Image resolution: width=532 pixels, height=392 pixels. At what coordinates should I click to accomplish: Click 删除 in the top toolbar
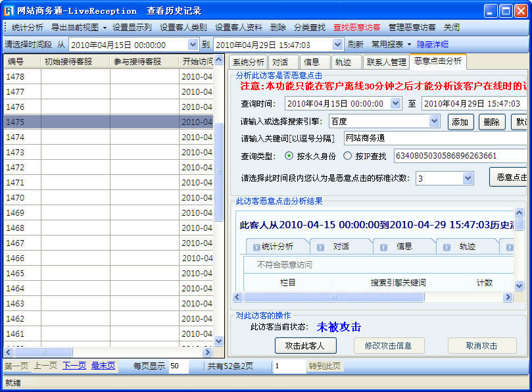point(278,28)
